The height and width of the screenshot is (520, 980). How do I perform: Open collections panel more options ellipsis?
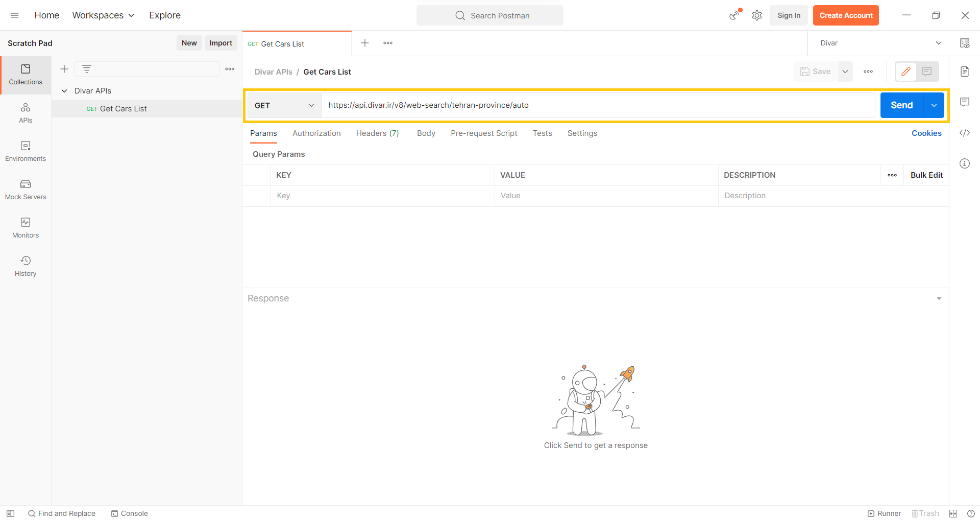coord(230,69)
